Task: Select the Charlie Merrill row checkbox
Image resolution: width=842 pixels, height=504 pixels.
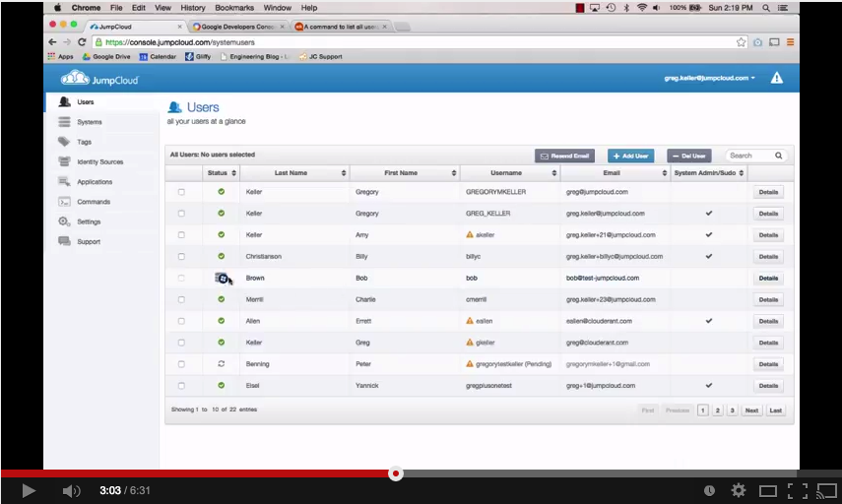Action: click(181, 299)
